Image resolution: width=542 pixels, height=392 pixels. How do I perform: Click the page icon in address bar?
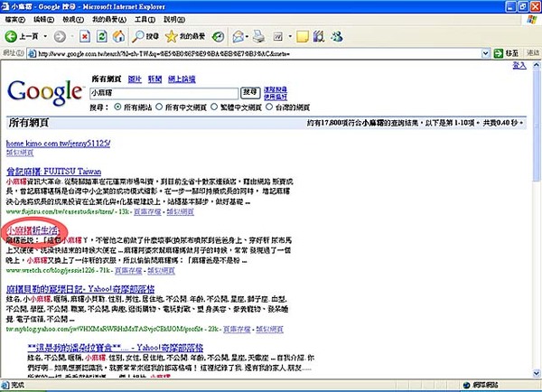pos(33,53)
